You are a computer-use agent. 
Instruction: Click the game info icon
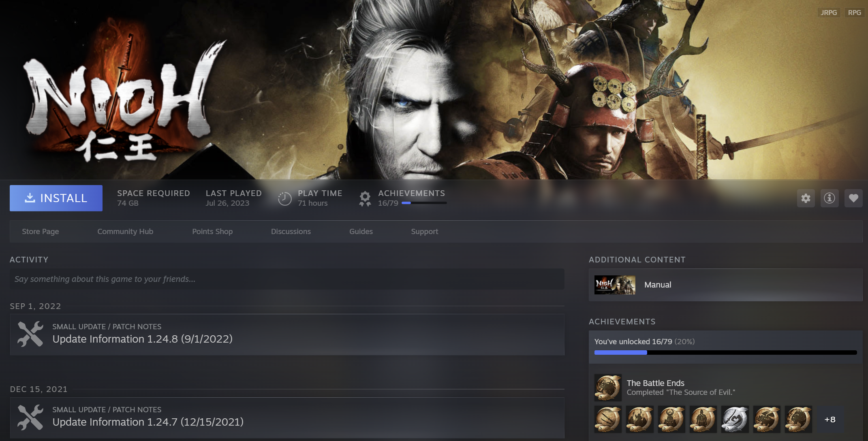pyautogui.click(x=830, y=198)
